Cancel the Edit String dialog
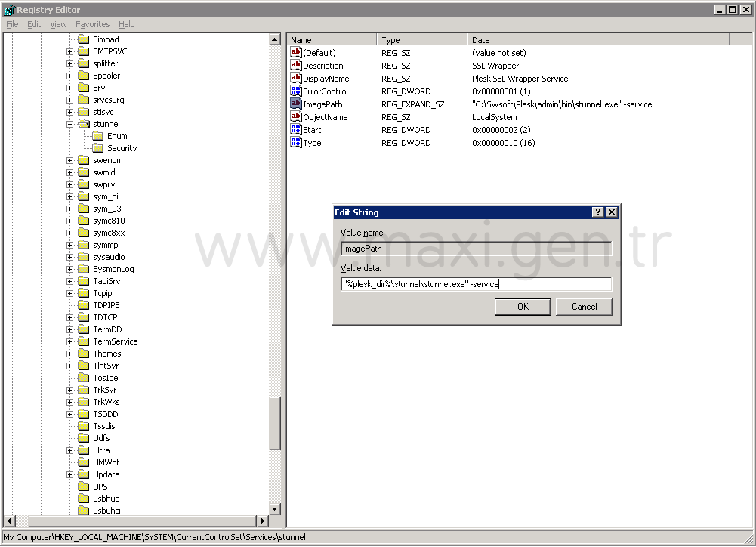The image size is (756, 547). 584,307
